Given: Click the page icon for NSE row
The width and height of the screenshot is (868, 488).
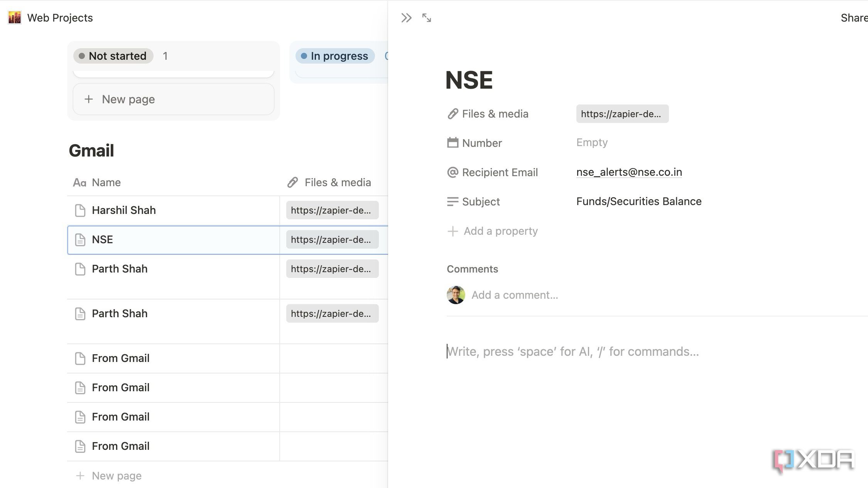Looking at the screenshot, I should point(80,239).
